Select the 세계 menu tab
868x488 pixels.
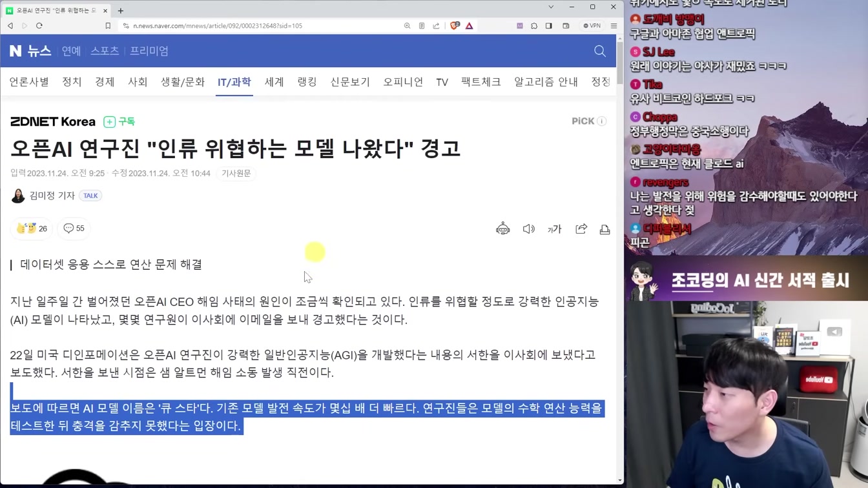pos(274,82)
